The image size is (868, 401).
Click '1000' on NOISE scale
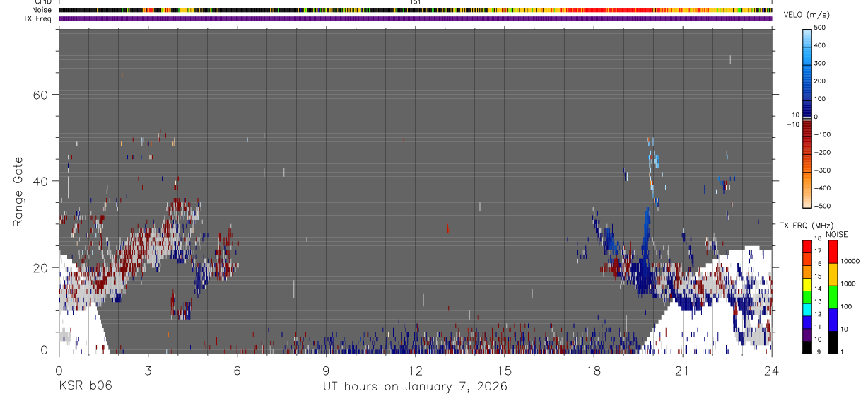[848, 284]
